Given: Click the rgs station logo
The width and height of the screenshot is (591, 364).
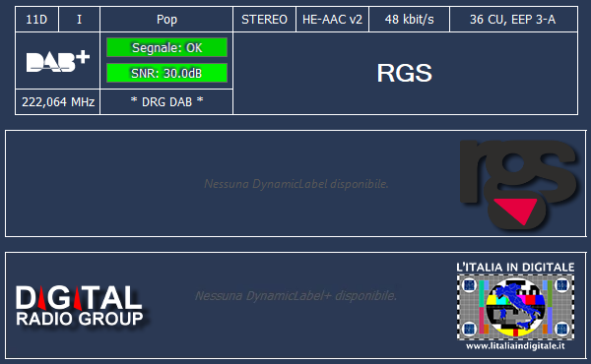Looking at the screenshot, I should [518, 184].
